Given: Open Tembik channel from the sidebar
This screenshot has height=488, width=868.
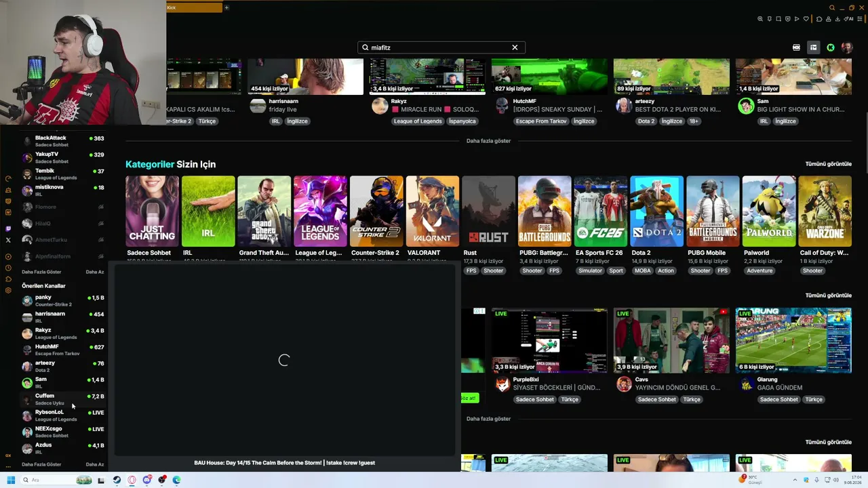Looking at the screenshot, I should coord(63,174).
